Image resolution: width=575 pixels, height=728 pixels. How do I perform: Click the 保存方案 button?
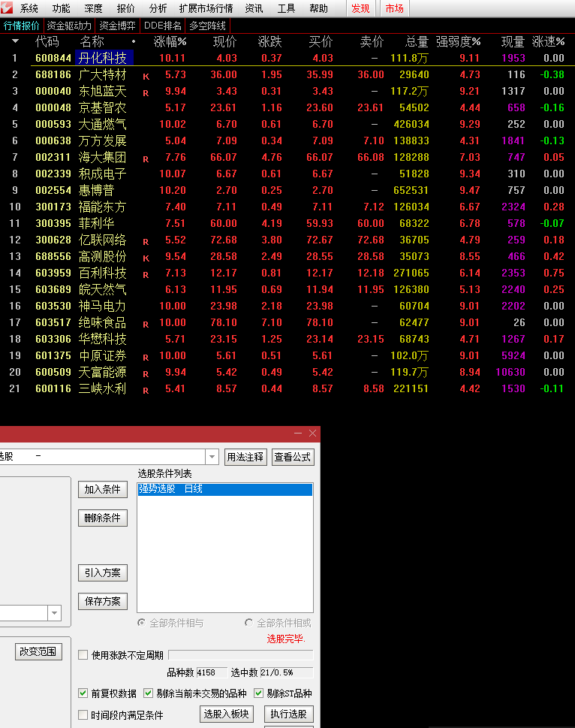(103, 601)
